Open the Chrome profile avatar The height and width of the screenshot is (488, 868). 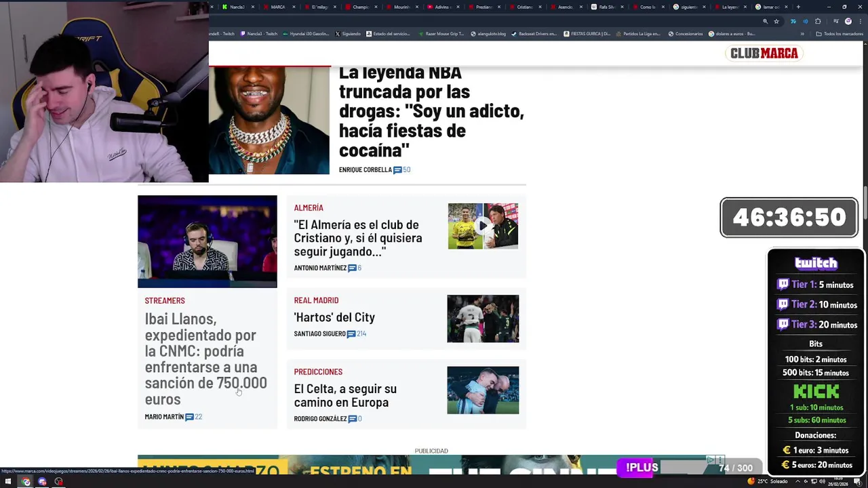[848, 21]
